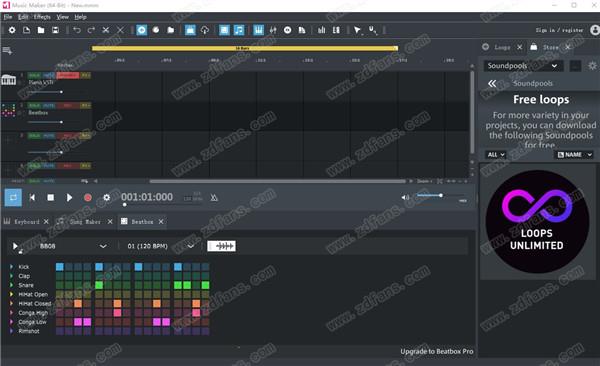Image resolution: width=600 pixels, height=366 pixels.
Task: Cut with the scissors toolbar icon
Action: 106,30
